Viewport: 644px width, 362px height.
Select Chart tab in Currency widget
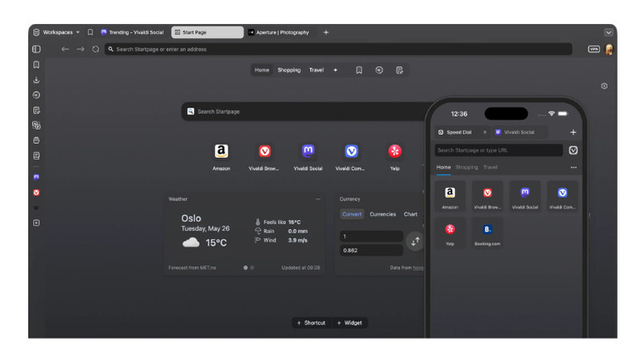(x=410, y=214)
